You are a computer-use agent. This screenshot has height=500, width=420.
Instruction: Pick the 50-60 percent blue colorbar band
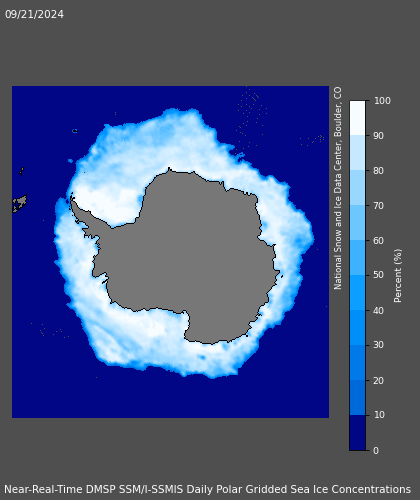point(357,258)
